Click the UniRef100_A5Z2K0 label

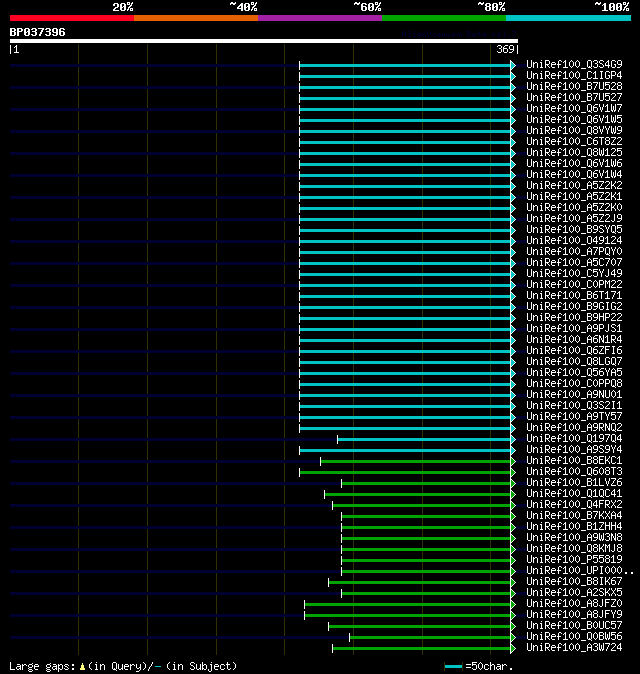pyautogui.click(x=574, y=208)
